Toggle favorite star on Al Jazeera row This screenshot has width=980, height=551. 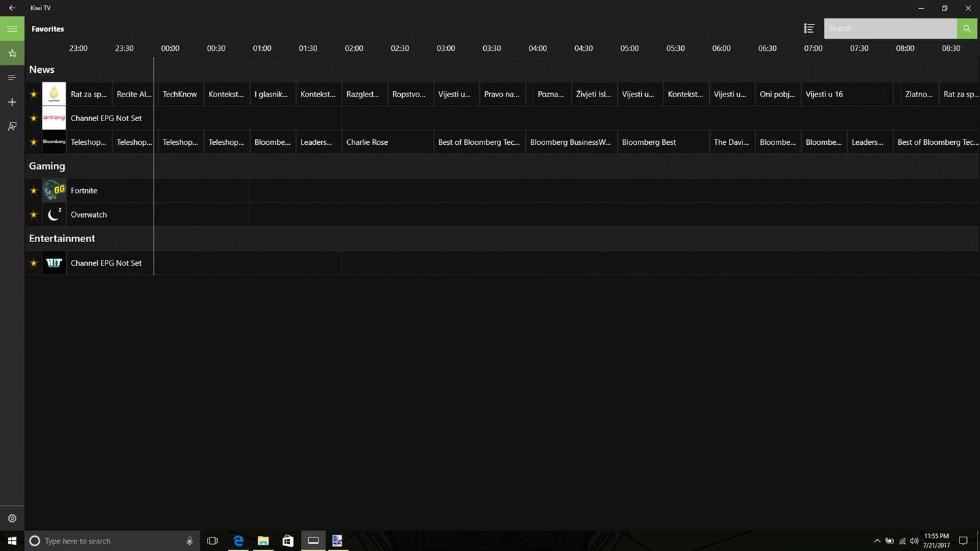(33, 95)
